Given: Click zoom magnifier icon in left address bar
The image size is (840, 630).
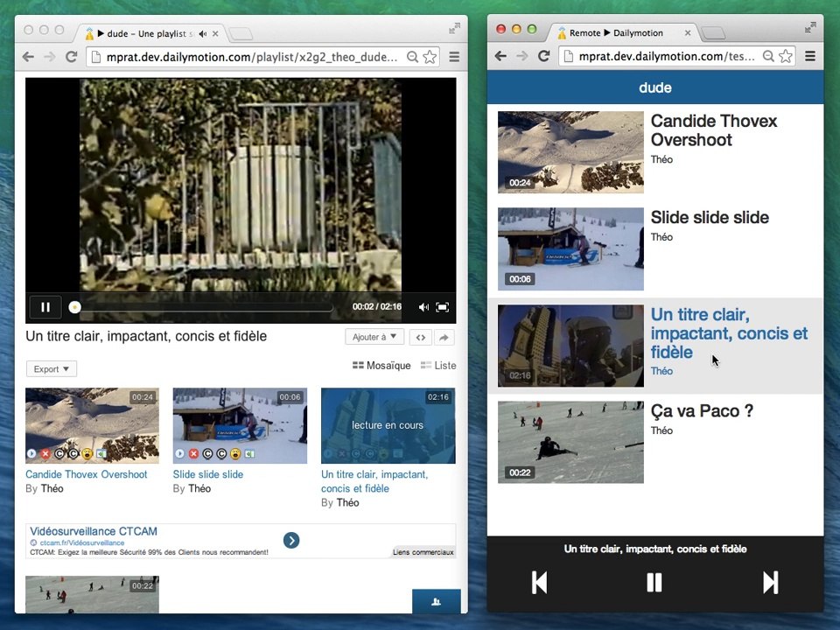Looking at the screenshot, I should click(412, 57).
